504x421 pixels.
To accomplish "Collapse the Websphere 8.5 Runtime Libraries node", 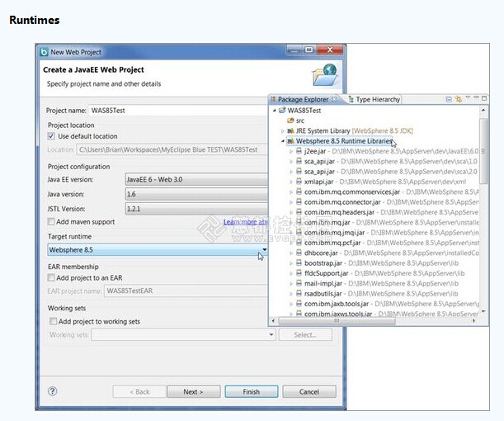I will coord(282,141).
